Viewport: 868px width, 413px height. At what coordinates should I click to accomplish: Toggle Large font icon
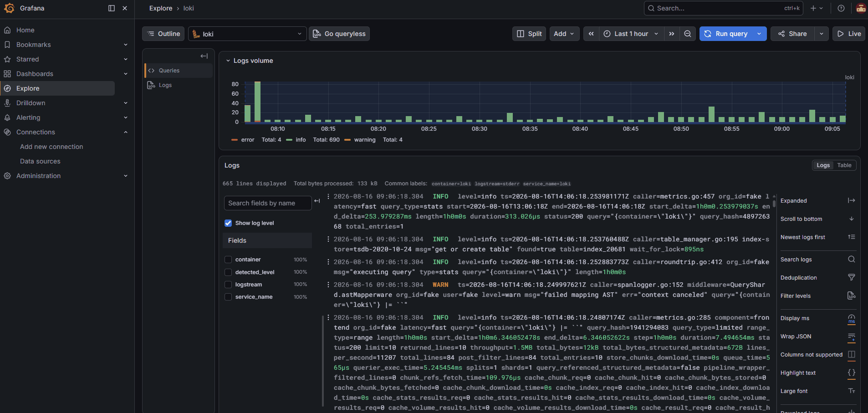pyautogui.click(x=851, y=391)
